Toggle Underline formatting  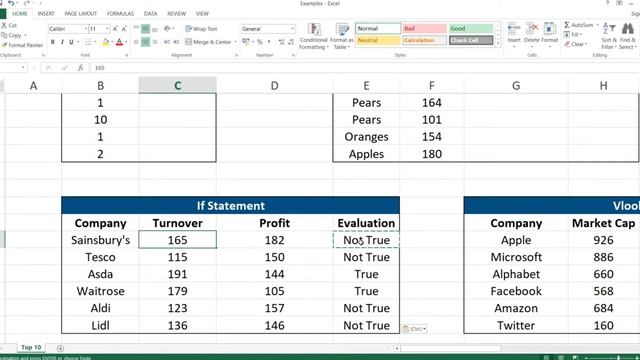(x=71, y=42)
